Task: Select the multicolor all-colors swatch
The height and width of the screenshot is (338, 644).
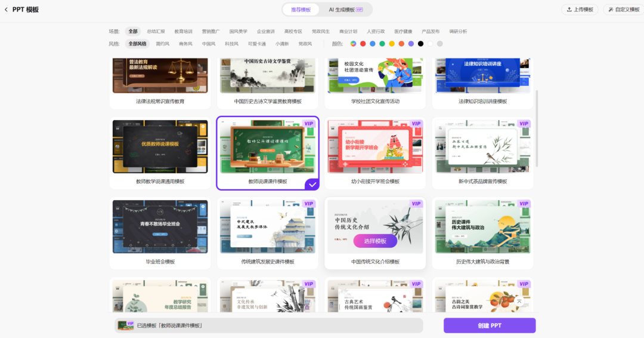Action: pyautogui.click(x=353, y=44)
